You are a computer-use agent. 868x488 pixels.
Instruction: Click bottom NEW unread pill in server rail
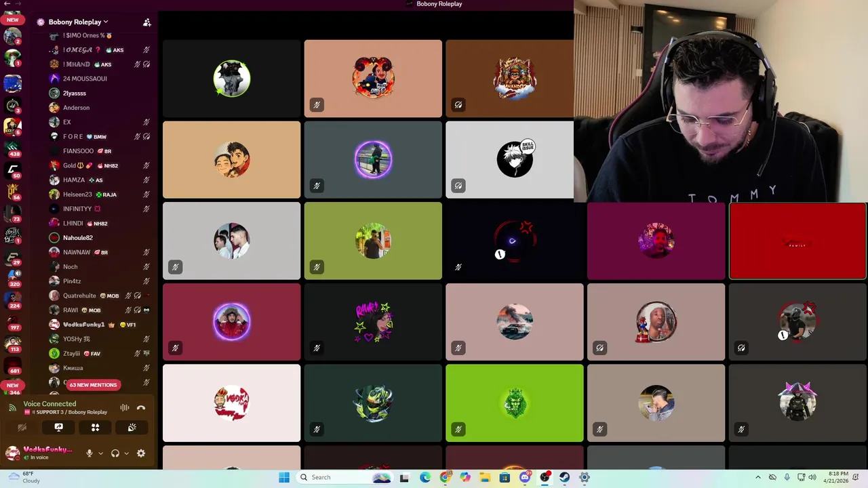pyautogui.click(x=12, y=385)
